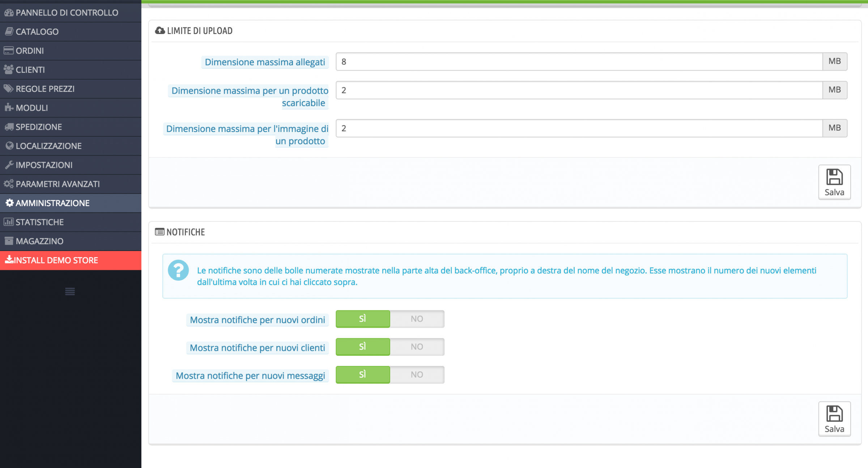Click the blue question mark help icon

point(178,270)
